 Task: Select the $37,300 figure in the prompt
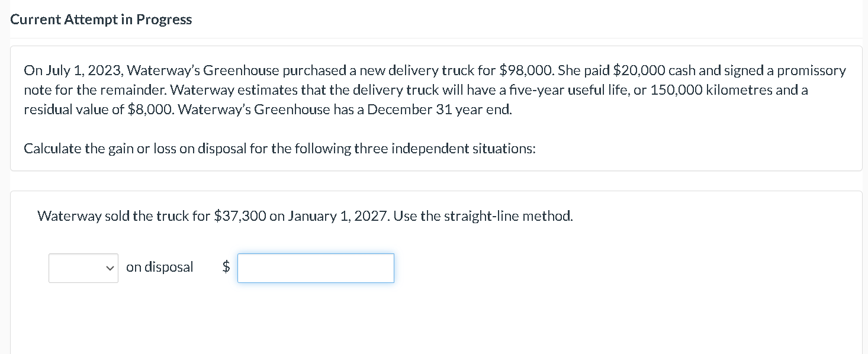(x=242, y=215)
